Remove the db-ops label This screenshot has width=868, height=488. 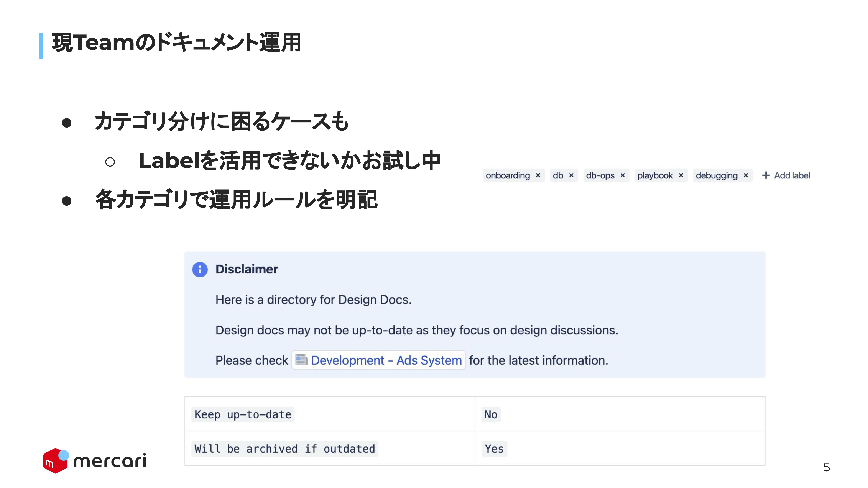pos(622,175)
